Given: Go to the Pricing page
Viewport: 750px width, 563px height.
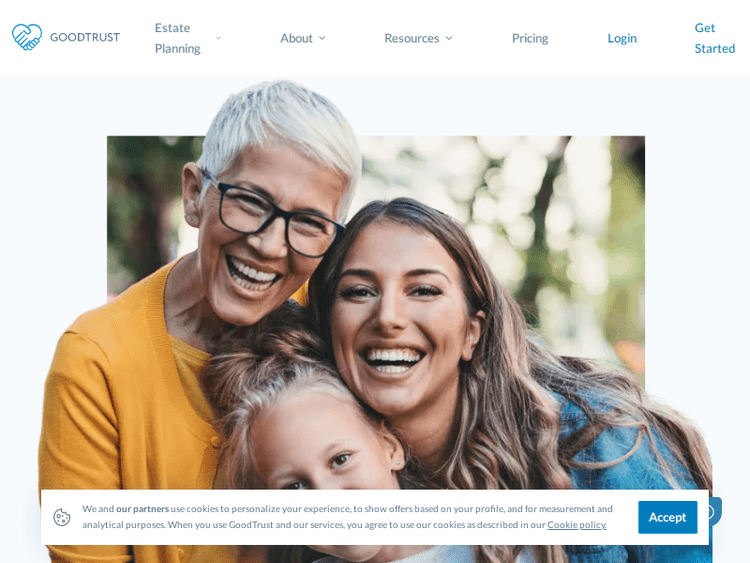Looking at the screenshot, I should 530,38.
